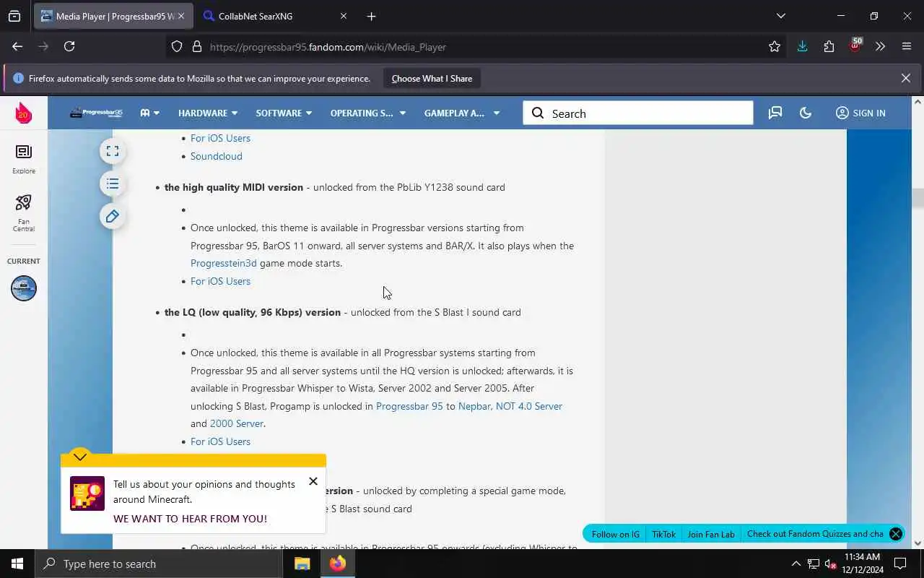The height and width of the screenshot is (578, 924).
Task: Go back to previous page
Action: point(17,46)
